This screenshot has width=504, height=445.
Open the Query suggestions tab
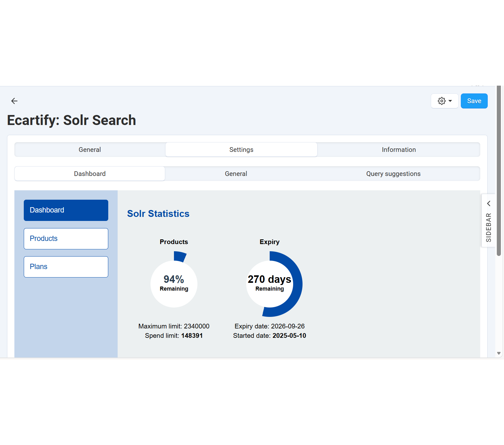(x=393, y=174)
